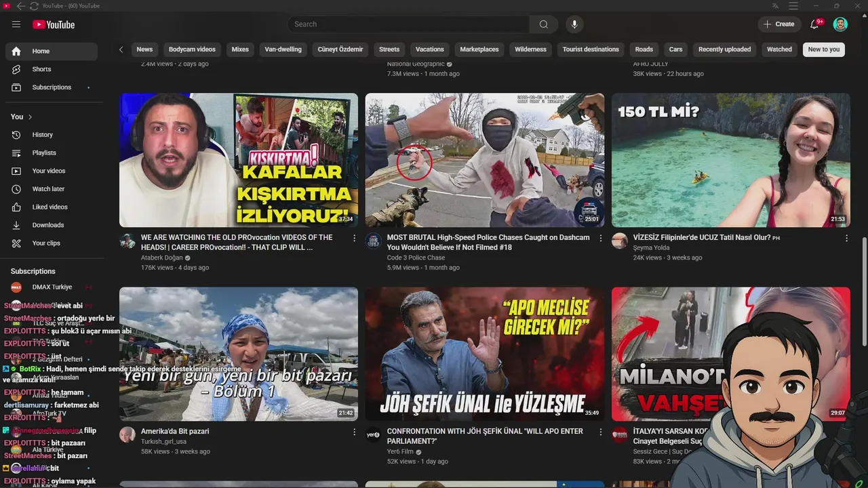Select the Streets chip
The image size is (868, 488).
tap(389, 49)
